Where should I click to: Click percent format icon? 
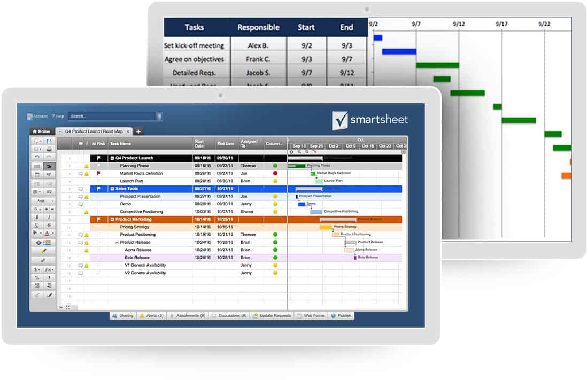click(37, 277)
